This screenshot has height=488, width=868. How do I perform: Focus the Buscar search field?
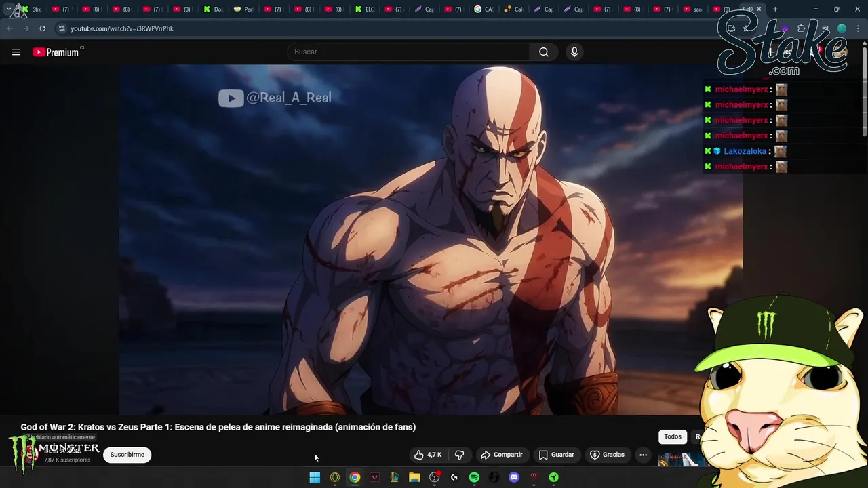click(409, 52)
